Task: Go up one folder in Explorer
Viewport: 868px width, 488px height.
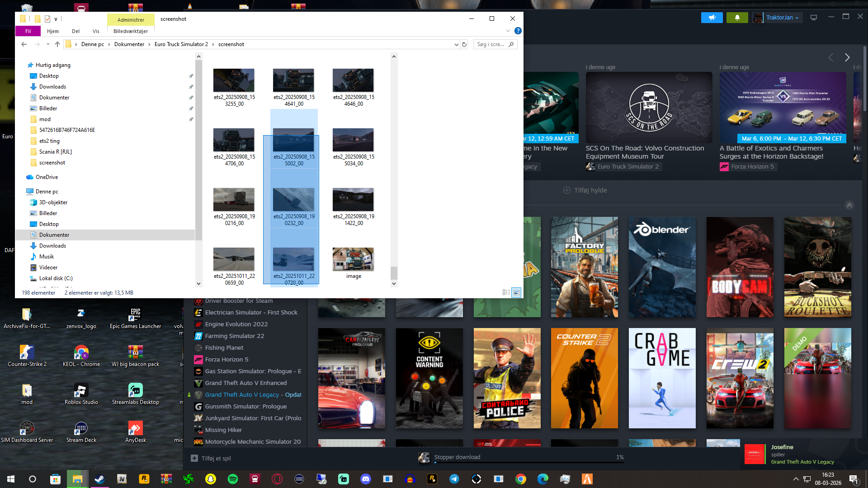Action: [x=57, y=44]
